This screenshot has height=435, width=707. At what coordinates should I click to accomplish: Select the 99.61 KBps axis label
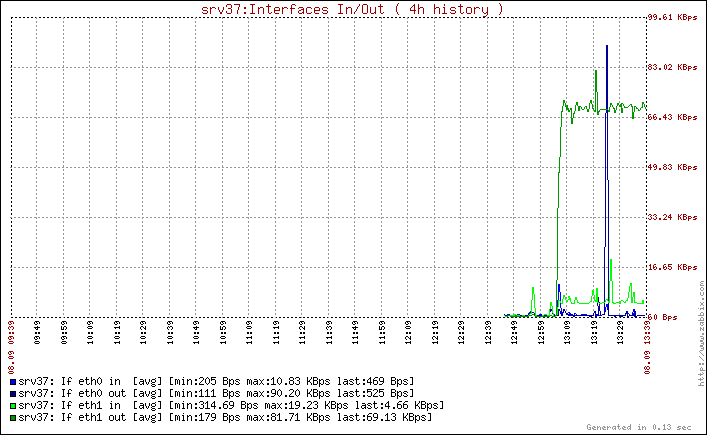[672, 17]
